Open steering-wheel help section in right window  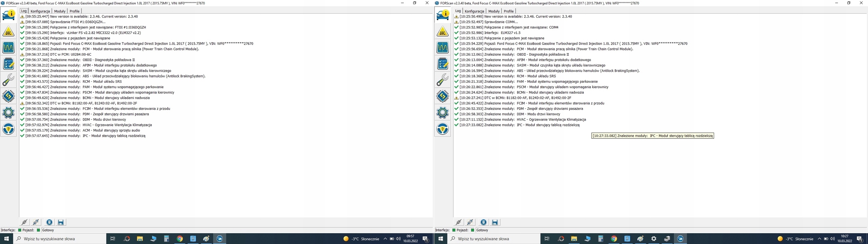(443, 129)
